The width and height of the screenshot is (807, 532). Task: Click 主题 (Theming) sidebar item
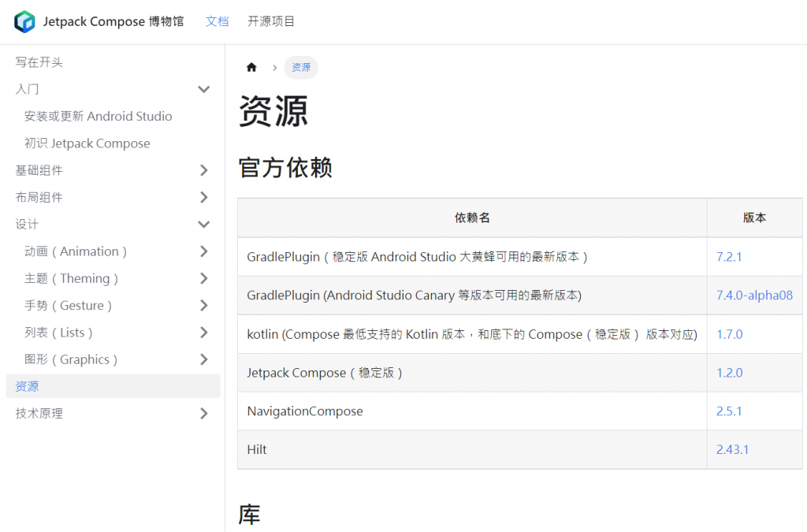pos(71,278)
